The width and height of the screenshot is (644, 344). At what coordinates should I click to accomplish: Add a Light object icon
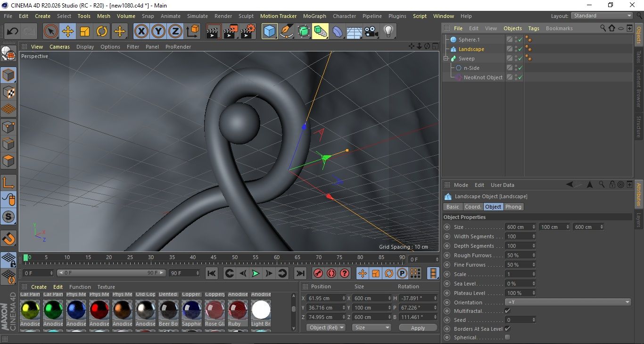(x=388, y=32)
